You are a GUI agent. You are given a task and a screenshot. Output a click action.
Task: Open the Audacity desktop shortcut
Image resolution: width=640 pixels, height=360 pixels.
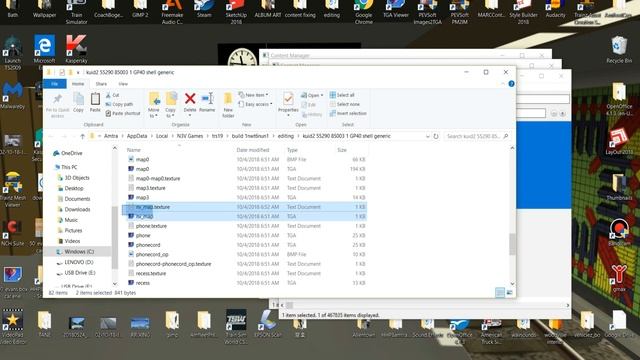point(555,9)
